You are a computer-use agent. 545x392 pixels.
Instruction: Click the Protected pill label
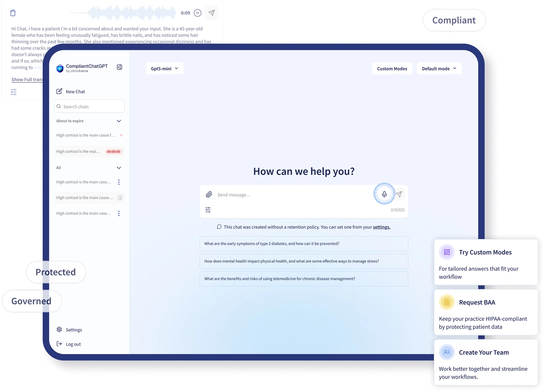(x=56, y=272)
